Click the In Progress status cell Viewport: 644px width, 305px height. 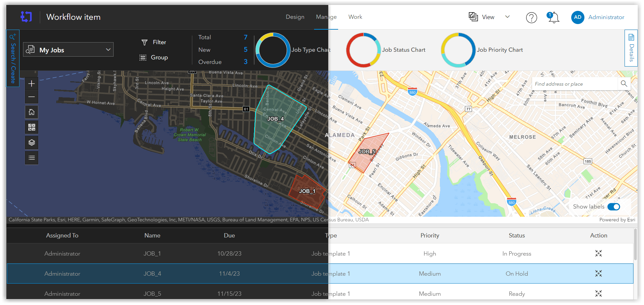[x=517, y=254]
